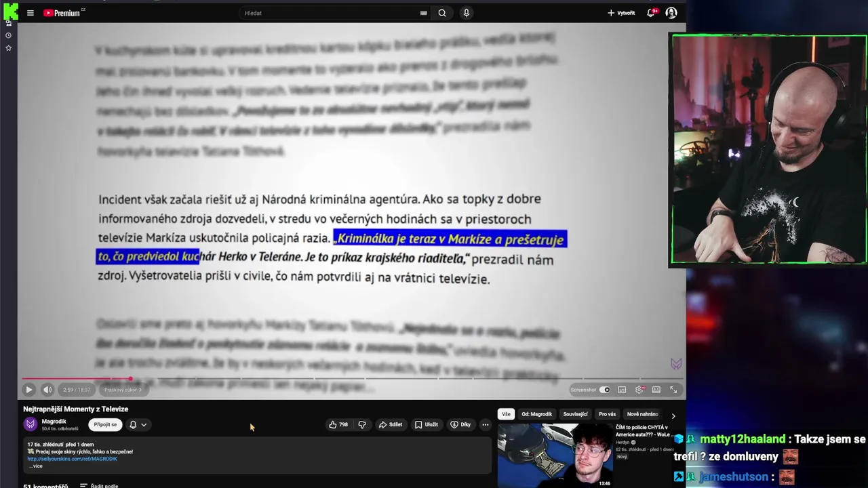Click the Uložit save button
Image resolution: width=868 pixels, height=488 pixels.
(x=427, y=425)
